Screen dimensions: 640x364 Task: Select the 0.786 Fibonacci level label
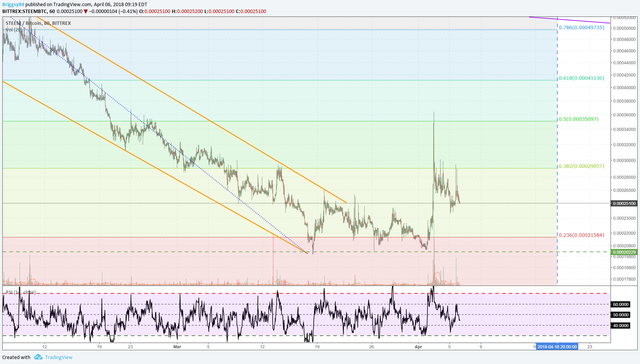click(x=582, y=27)
